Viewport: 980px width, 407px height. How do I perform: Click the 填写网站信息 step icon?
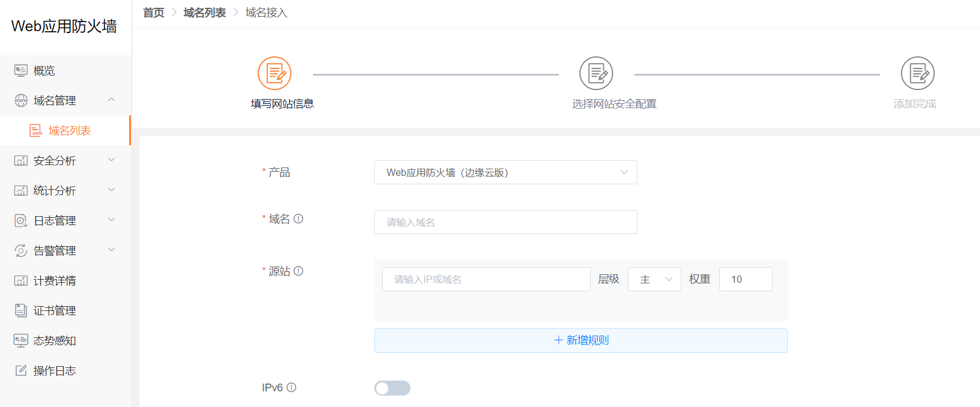tap(275, 73)
